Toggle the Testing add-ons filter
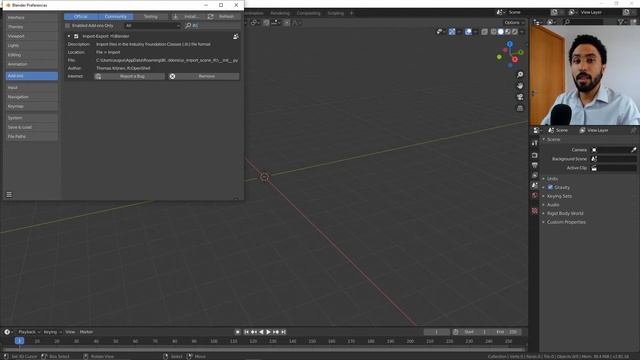 (x=151, y=16)
